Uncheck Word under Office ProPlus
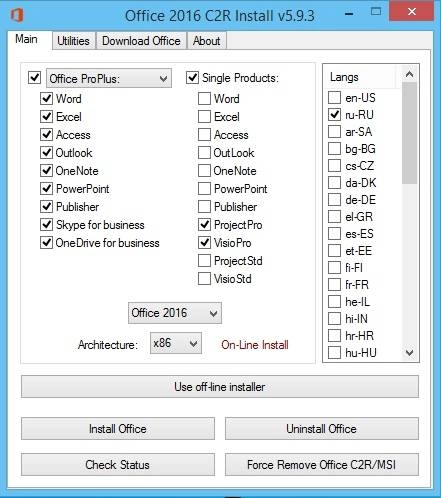The height and width of the screenshot is (498, 441). [x=46, y=98]
